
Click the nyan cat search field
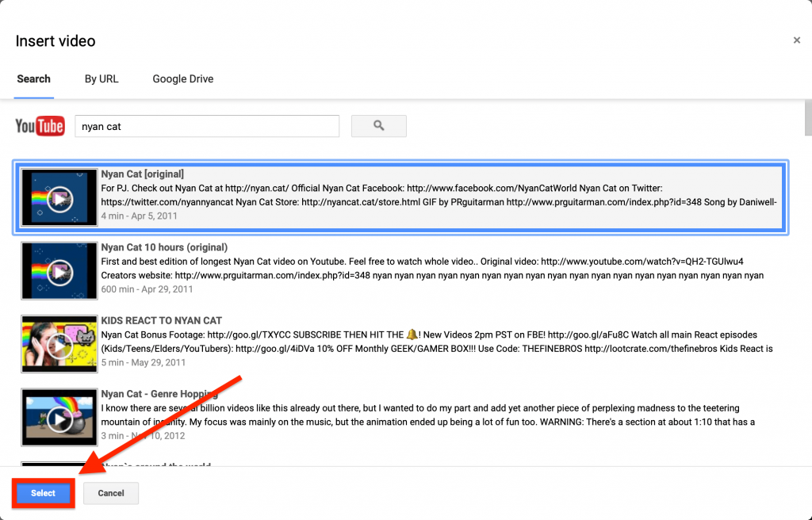click(207, 126)
